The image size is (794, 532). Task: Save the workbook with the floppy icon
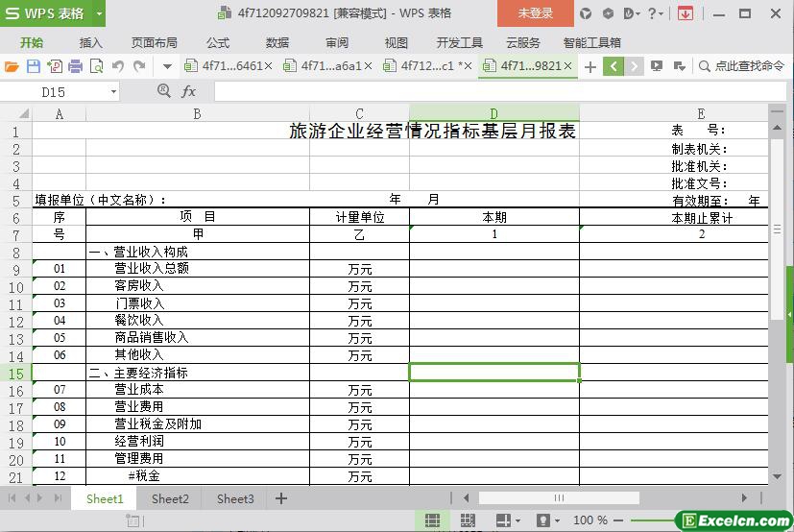coord(34,66)
